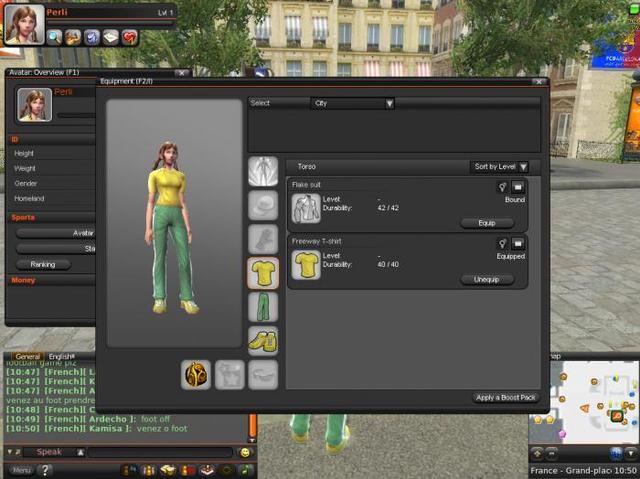Image resolution: width=640 pixels, height=479 pixels.
Task: Select the gloves equipment slot
Action: click(x=263, y=239)
